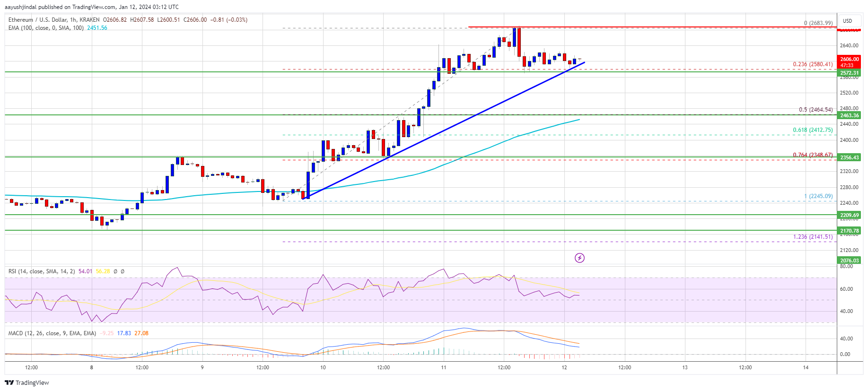
Task: Click the green 2463.36 price level tag
Action: tap(849, 115)
